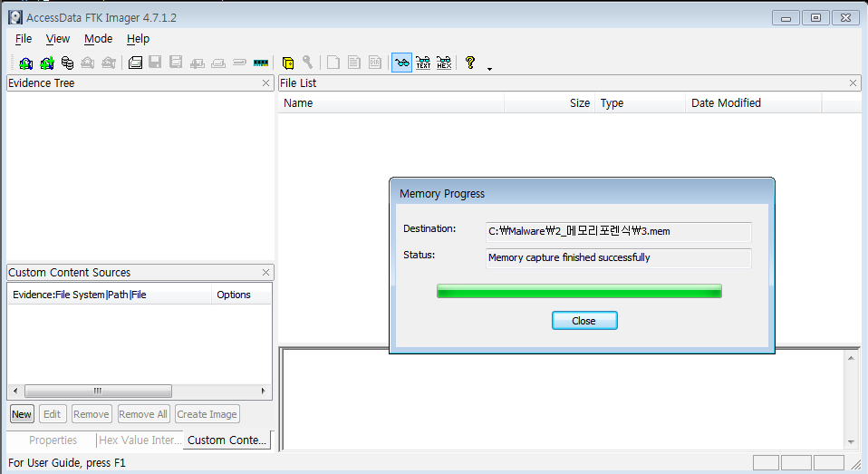Viewport: 868px width, 474px height.
Task: Open the Help menu
Action: click(x=138, y=39)
